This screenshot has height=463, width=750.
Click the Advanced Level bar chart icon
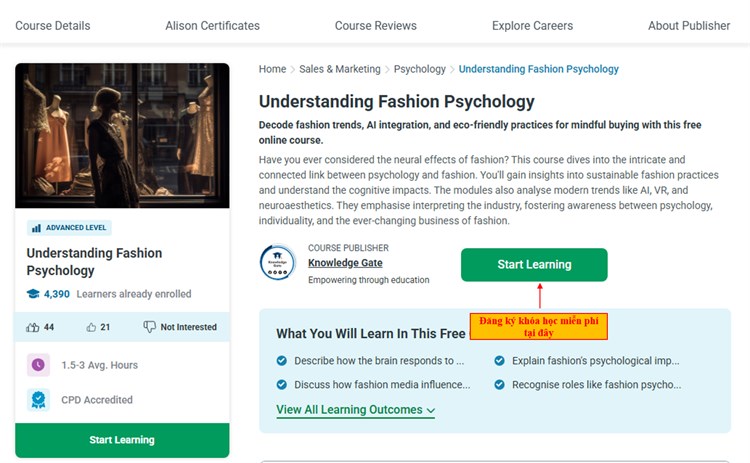point(36,228)
